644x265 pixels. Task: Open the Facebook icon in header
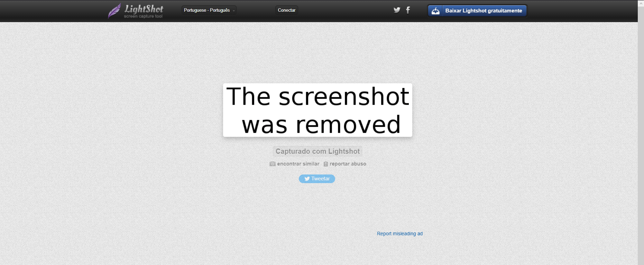408,10
